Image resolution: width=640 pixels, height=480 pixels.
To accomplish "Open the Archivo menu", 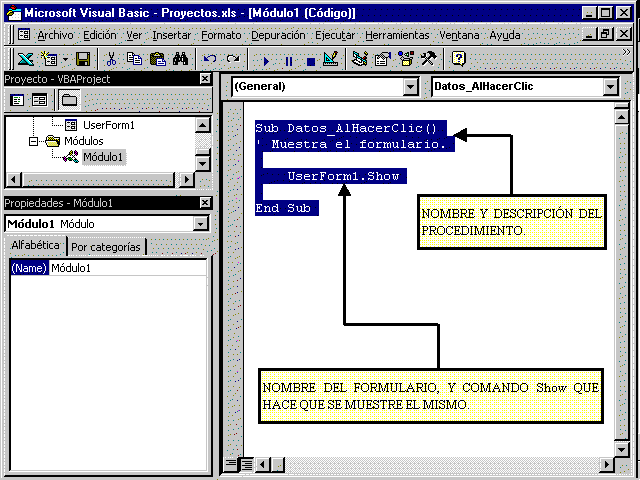I will coord(56,36).
